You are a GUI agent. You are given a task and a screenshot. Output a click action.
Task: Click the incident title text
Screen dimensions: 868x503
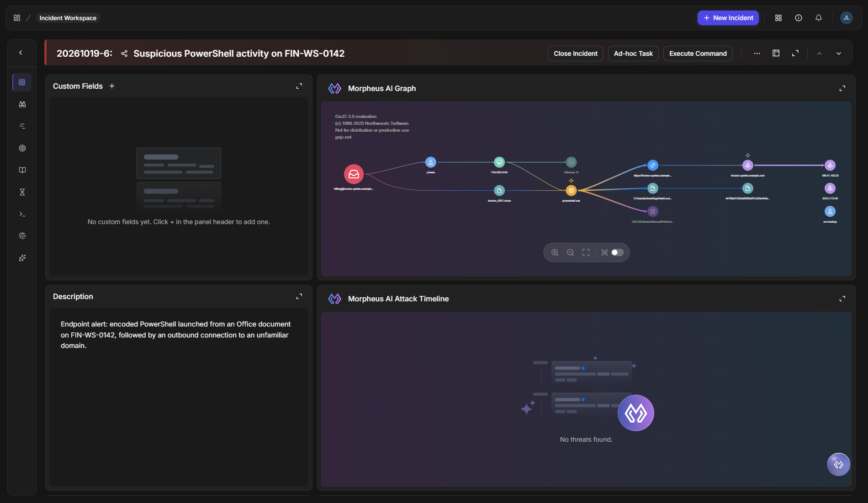(239, 54)
